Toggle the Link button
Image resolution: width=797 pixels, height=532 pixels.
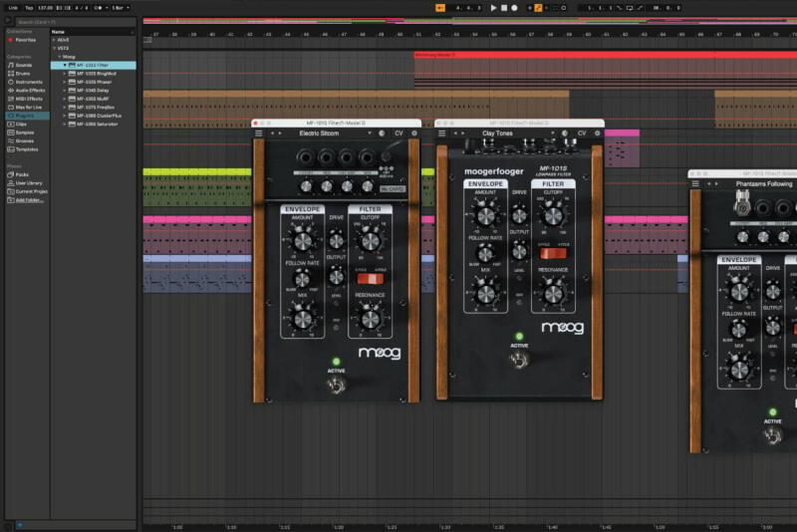click(x=13, y=8)
